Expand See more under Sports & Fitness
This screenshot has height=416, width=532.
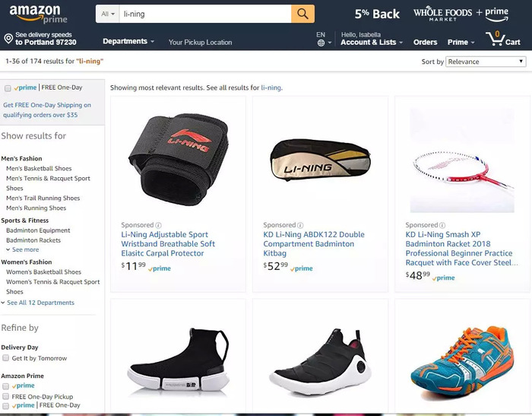[22, 249]
